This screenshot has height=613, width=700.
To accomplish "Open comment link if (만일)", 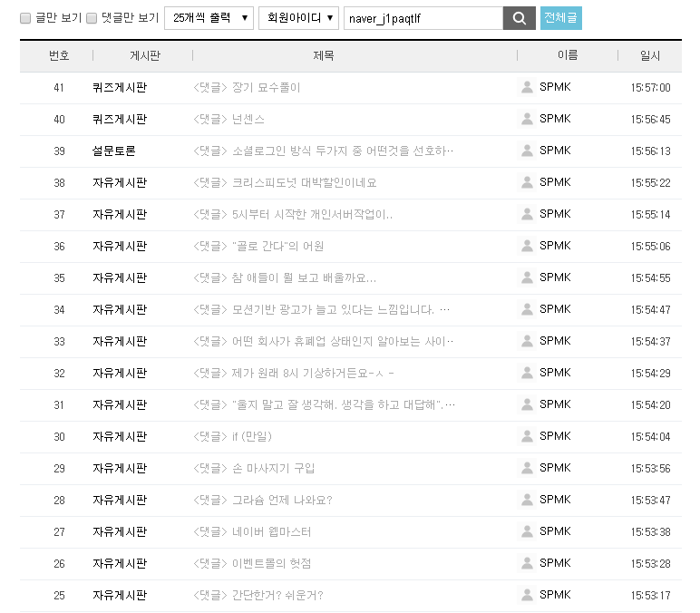I will click(x=233, y=436).
